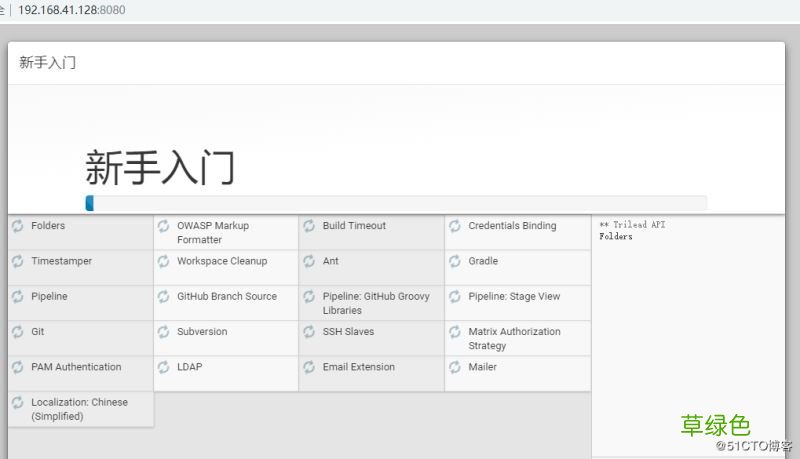Click the pending icon beside GitHub Branch Source
Image resolution: width=800 pixels, height=459 pixels.
point(163,296)
